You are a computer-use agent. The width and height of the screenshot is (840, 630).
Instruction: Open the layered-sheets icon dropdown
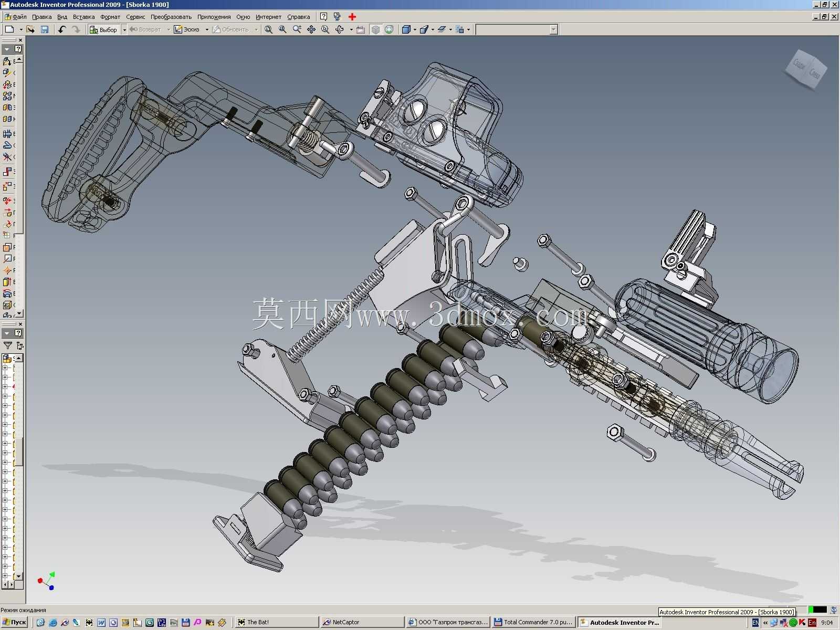pos(450,29)
